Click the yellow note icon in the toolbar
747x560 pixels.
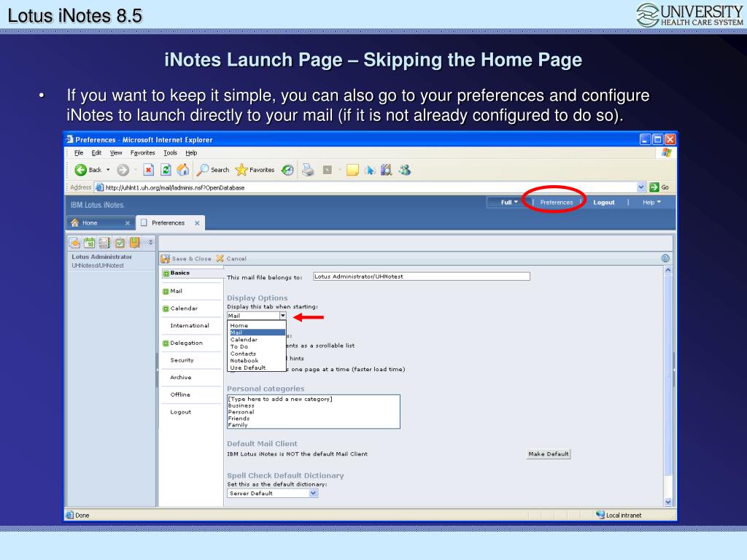tap(352, 170)
